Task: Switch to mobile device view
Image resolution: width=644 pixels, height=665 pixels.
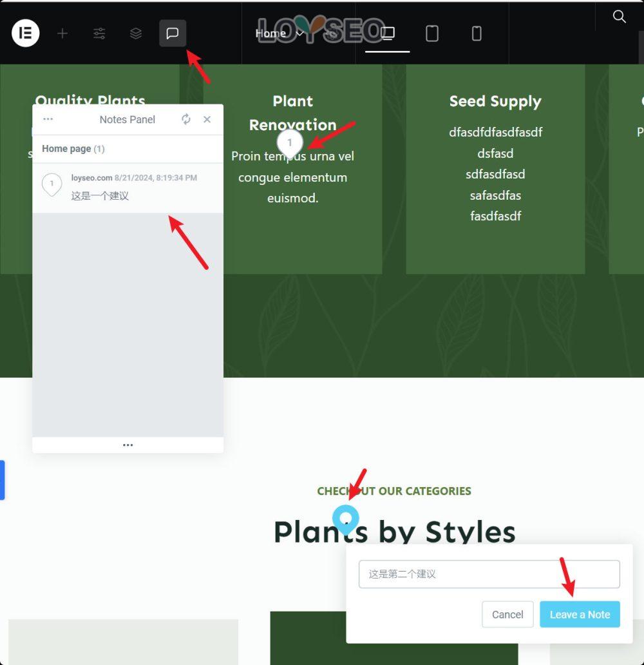Action: coord(477,33)
